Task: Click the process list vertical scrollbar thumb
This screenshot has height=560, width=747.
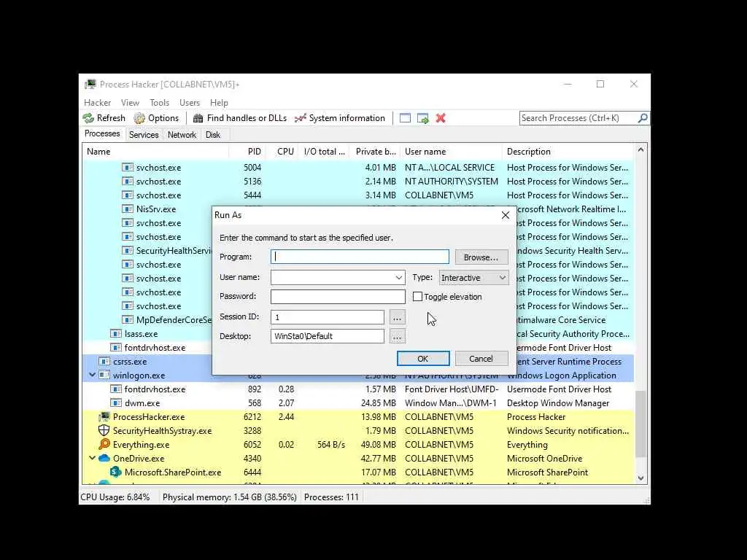Action: coord(640,424)
